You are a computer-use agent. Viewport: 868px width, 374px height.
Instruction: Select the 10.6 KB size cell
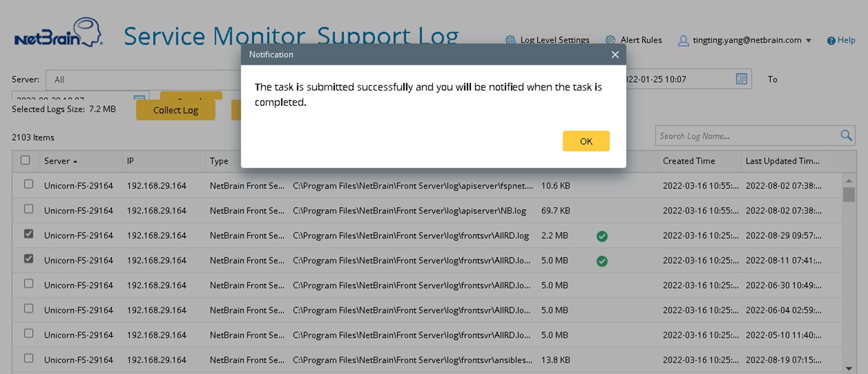556,186
